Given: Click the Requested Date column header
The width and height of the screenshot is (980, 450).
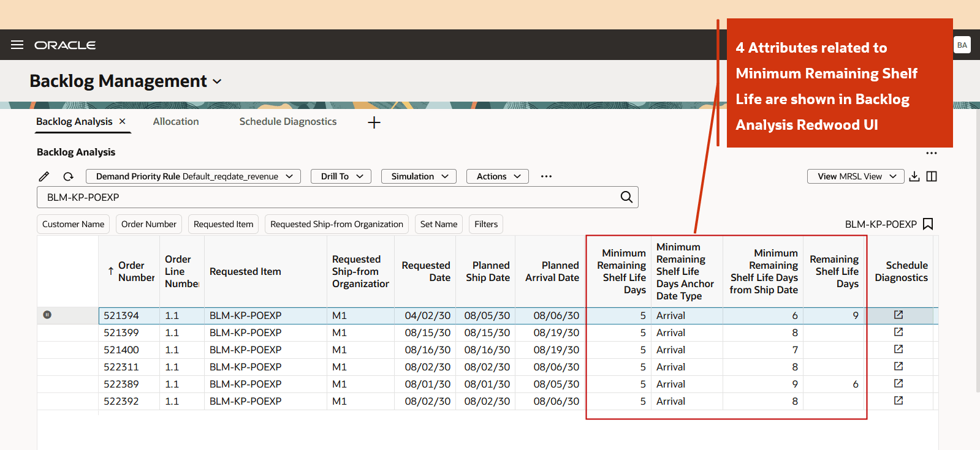Looking at the screenshot, I should pos(425,271).
